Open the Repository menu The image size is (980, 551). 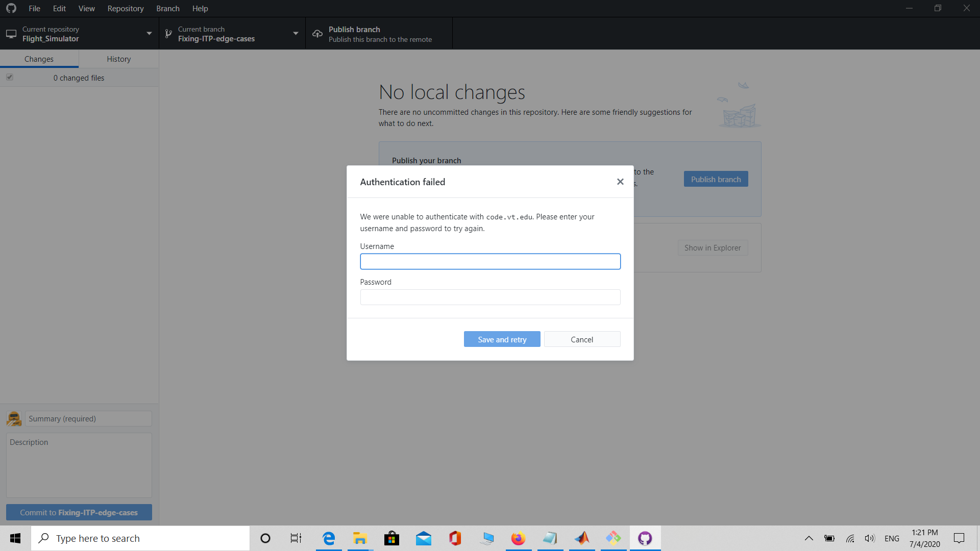point(126,8)
